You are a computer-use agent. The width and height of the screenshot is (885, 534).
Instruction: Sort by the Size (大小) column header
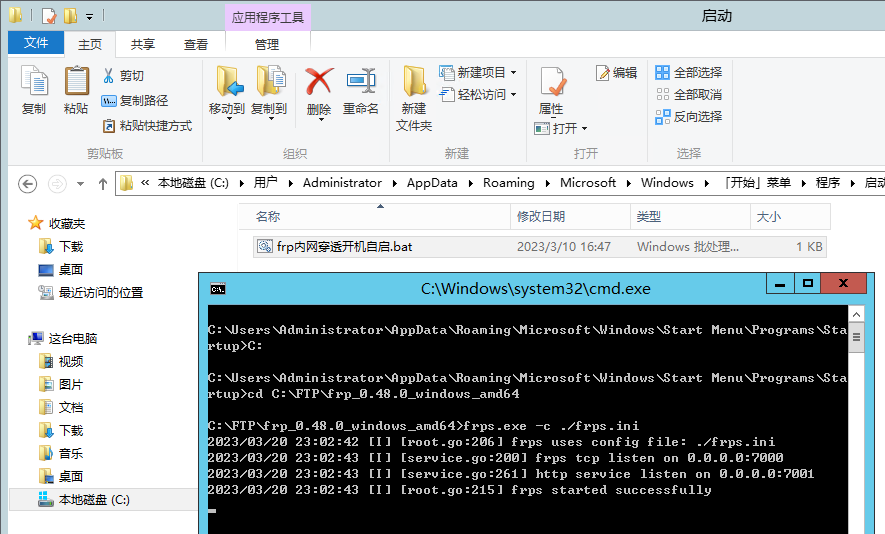[x=790, y=216]
